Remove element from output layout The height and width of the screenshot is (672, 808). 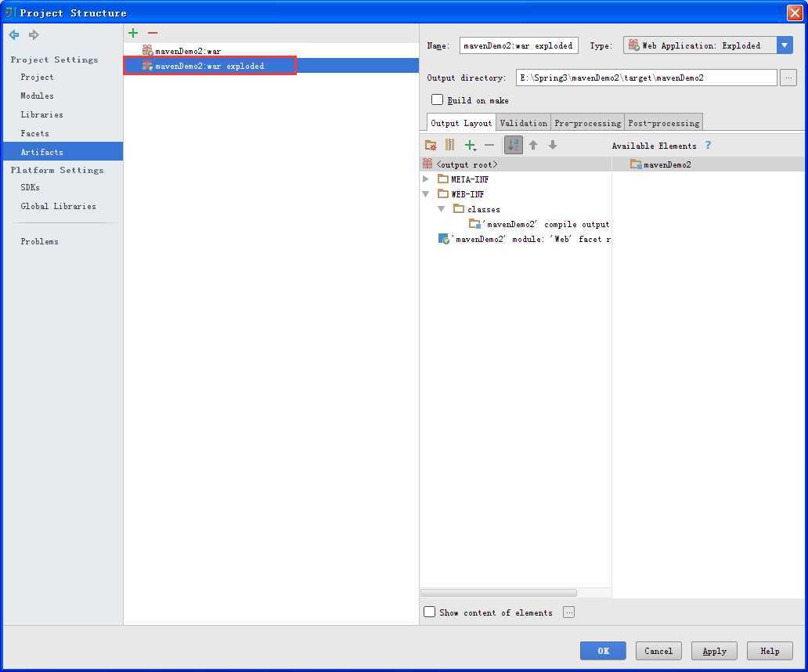coord(489,146)
